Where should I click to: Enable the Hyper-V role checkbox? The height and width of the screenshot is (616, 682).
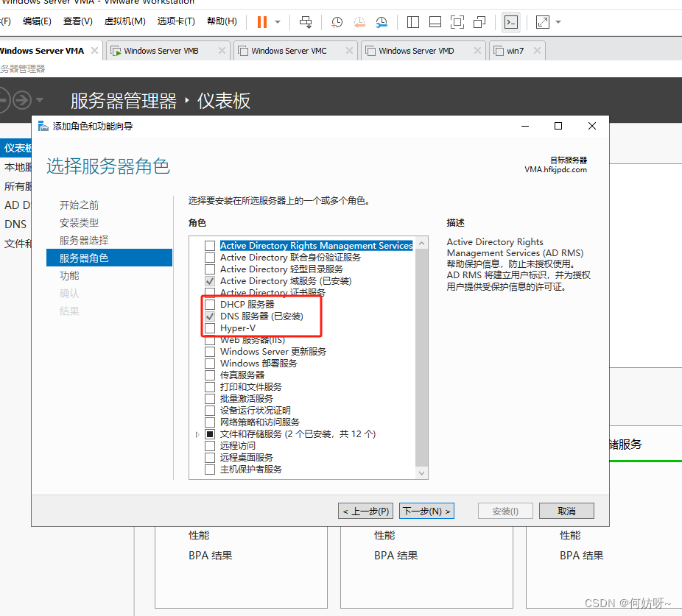coord(210,328)
